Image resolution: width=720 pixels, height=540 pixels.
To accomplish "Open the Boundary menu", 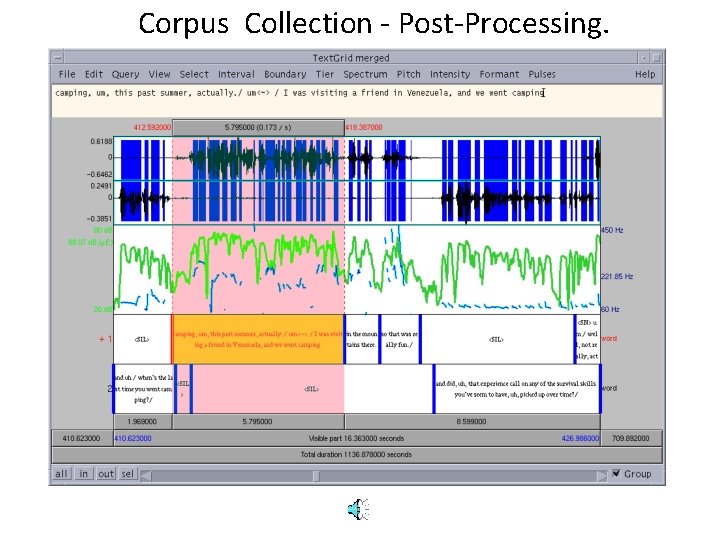I will pyautogui.click(x=285, y=74).
